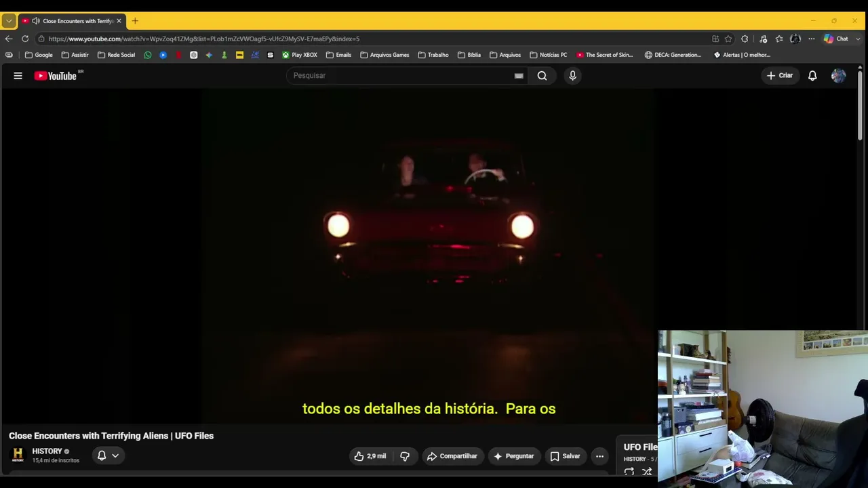
Task: Click the video player to pause
Action: click(430, 256)
